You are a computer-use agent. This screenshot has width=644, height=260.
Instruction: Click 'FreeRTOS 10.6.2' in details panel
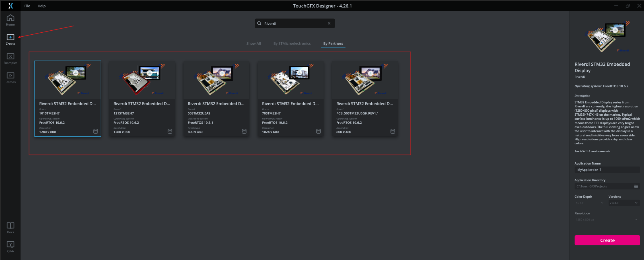pos(616,86)
